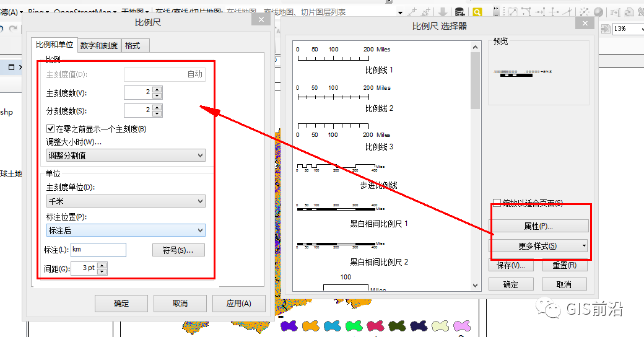Click the 属性(P)... button
Screen dimensions: 644x337
pyautogui.click(x=539, y=226)
